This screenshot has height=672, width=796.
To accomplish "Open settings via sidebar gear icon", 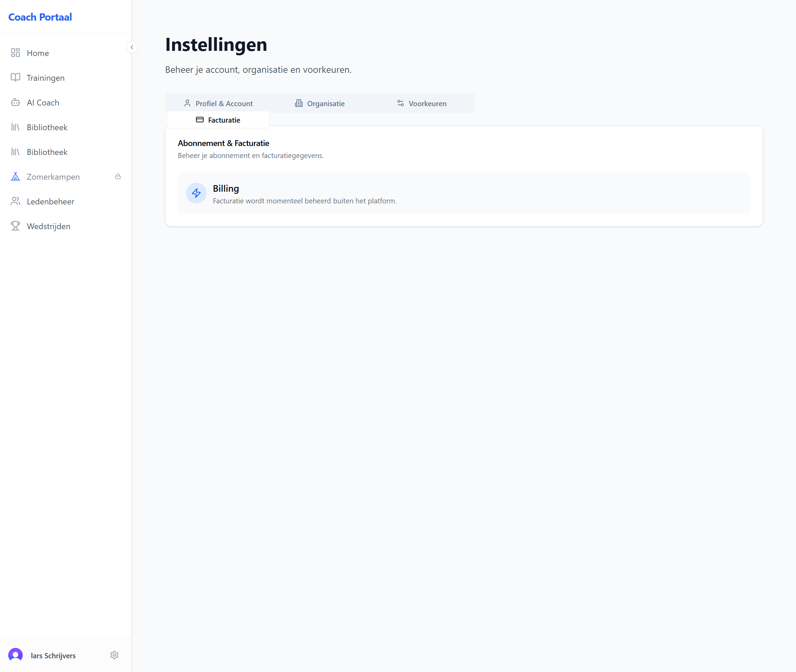I will [115, 655].
